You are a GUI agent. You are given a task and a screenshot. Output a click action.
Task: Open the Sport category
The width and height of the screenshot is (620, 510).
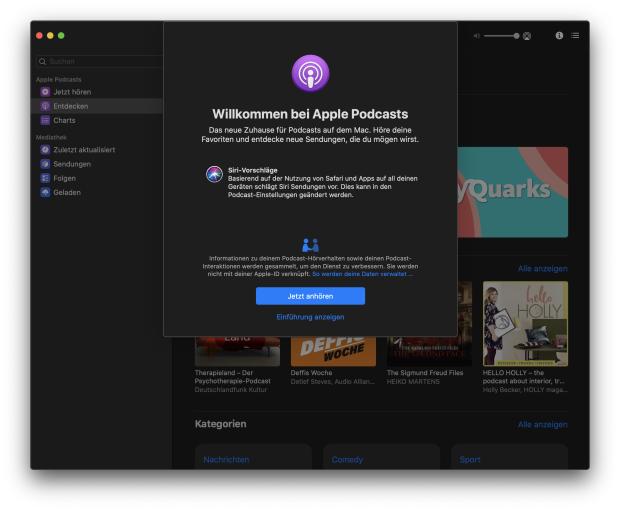click(509, 457)
